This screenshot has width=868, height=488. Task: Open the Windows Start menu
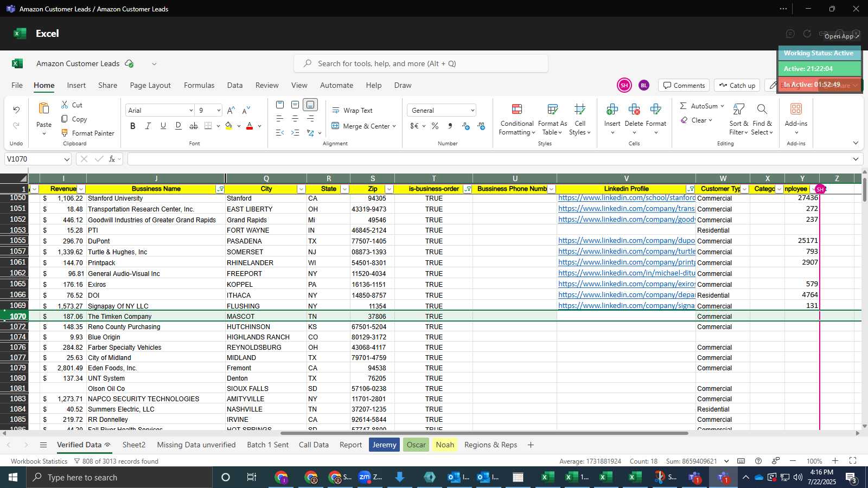click(x=13, y=477)
